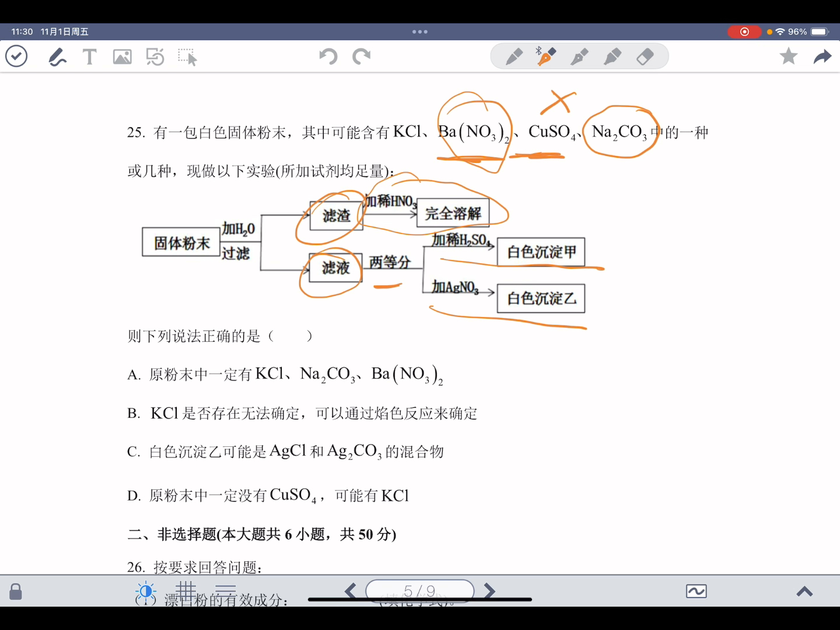
Task: Tap question 26 按要求回答问题 line
Action: tap(195, 567)
